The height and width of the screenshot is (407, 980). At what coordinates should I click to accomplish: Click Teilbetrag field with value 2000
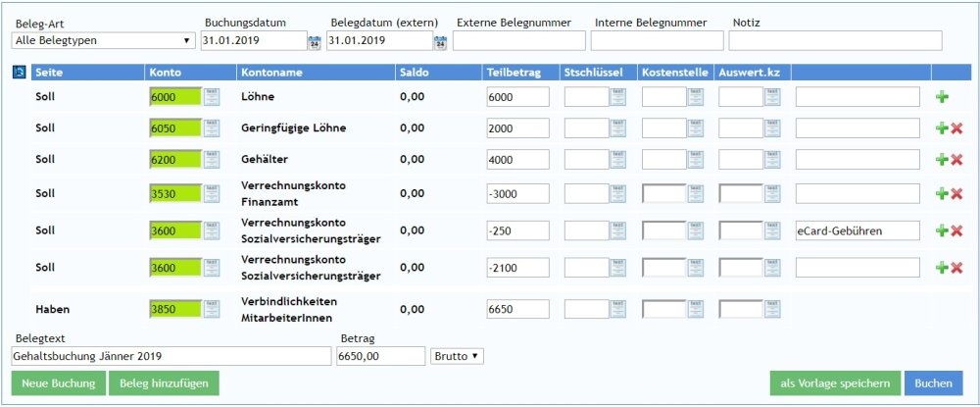coord(518,128)
